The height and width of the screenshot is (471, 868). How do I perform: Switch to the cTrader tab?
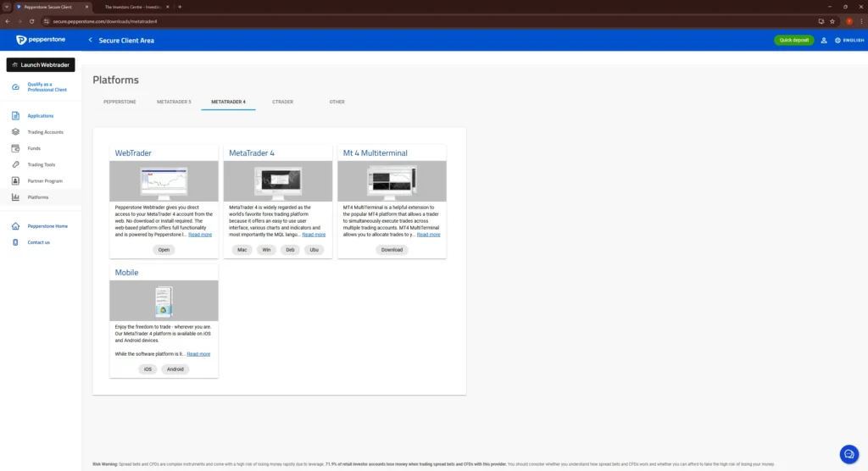282,102
